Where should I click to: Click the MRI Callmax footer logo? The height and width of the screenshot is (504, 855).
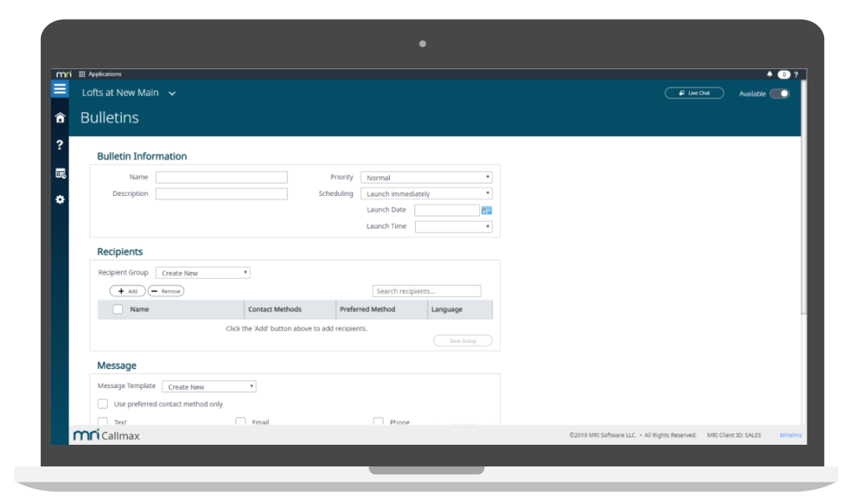click(x=106, y=436)
